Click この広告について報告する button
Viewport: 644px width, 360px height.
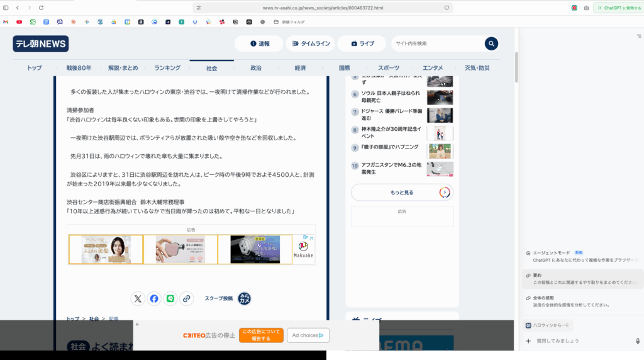pos(261,335)
